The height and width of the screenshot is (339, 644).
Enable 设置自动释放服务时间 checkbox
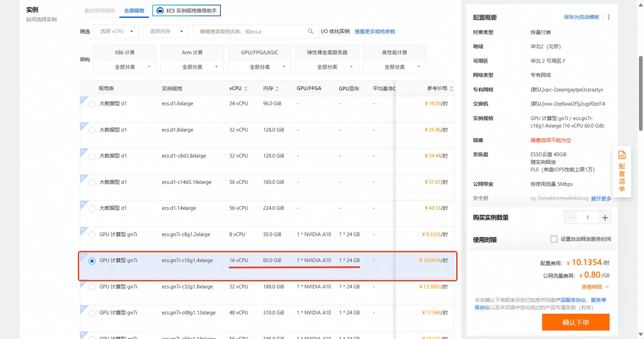[x=554, y=239]
